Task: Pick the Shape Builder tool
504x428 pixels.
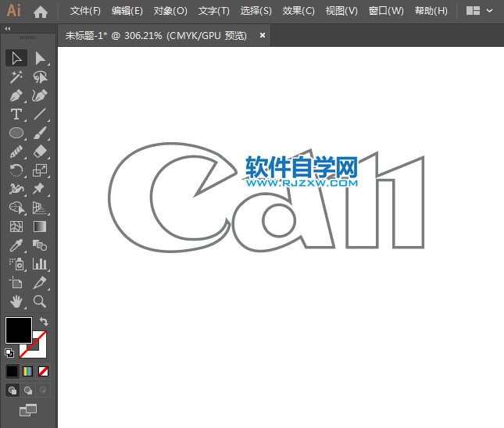Action: (16, 208)
